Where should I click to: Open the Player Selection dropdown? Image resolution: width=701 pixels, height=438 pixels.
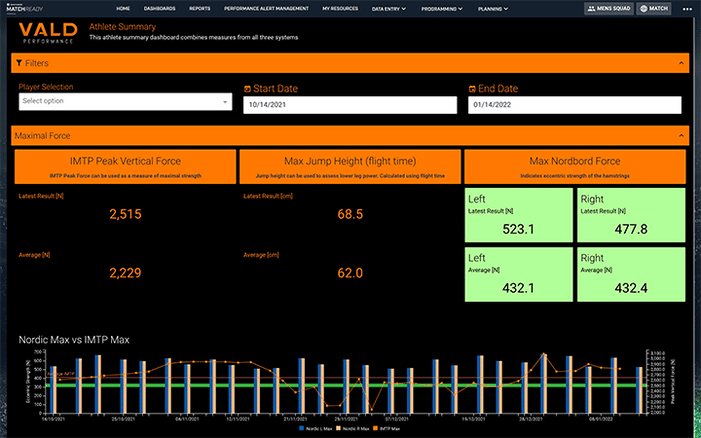[125, 101]
